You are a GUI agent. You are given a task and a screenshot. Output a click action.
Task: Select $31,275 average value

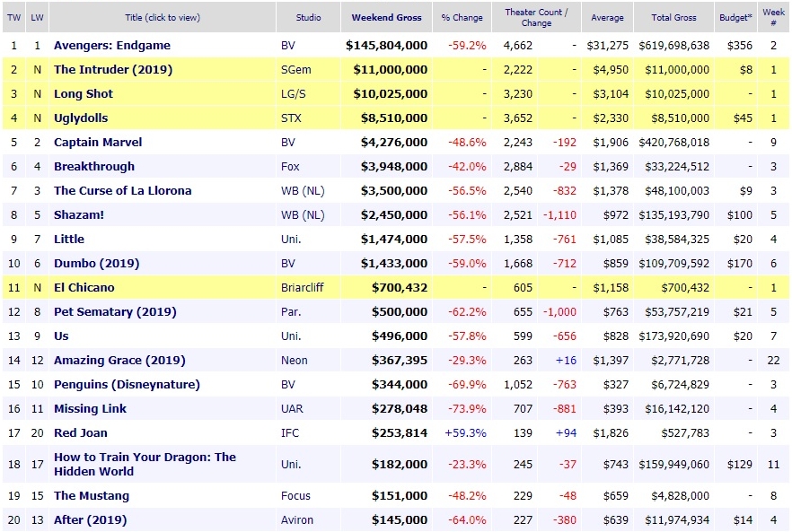[608, 46]
